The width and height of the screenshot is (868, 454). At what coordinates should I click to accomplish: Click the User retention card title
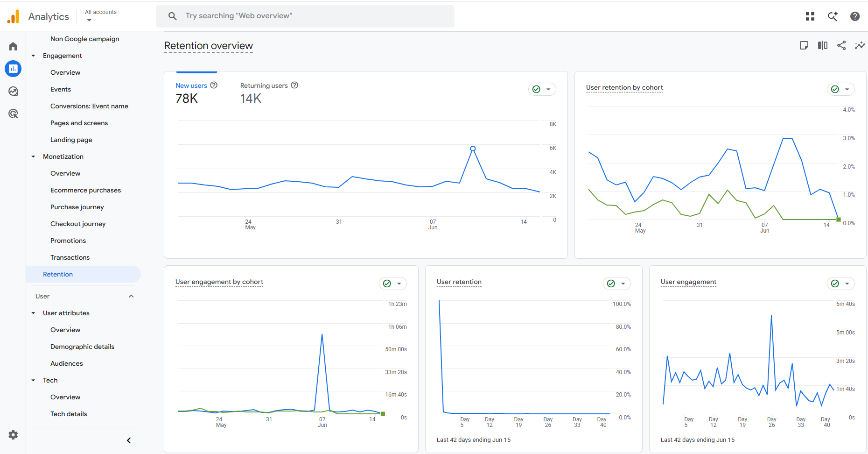click(459, 282)
